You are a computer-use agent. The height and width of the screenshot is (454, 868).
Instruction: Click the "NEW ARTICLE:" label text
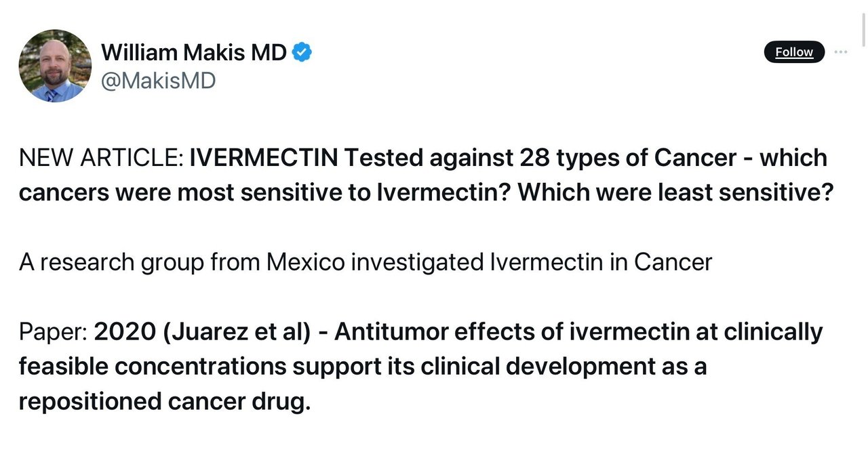(101, 158)
